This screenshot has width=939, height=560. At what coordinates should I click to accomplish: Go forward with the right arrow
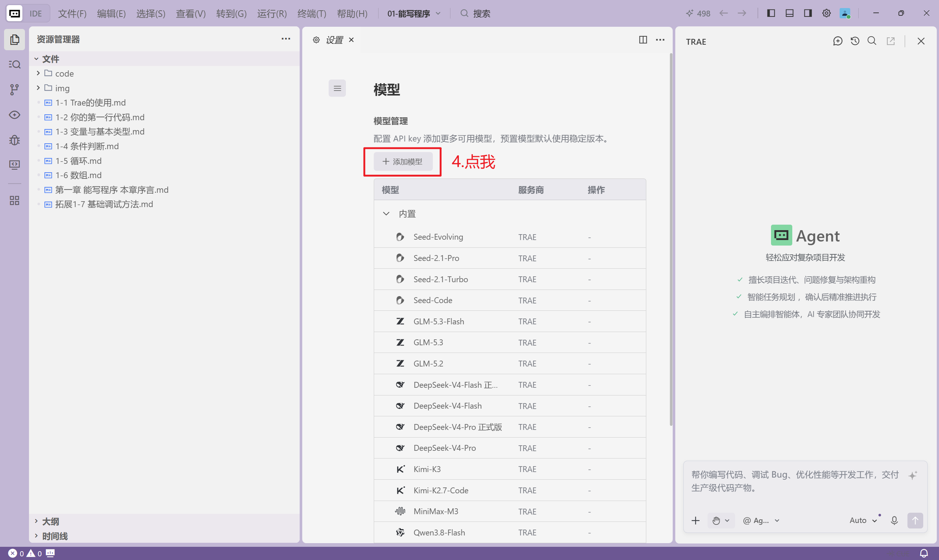click(x=742, y=13)
